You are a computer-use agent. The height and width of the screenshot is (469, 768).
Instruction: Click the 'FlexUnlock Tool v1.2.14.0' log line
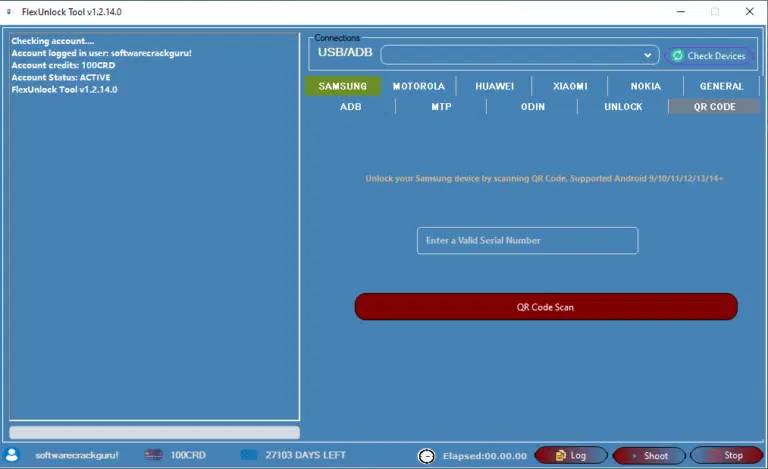click(x=64, y=90)
